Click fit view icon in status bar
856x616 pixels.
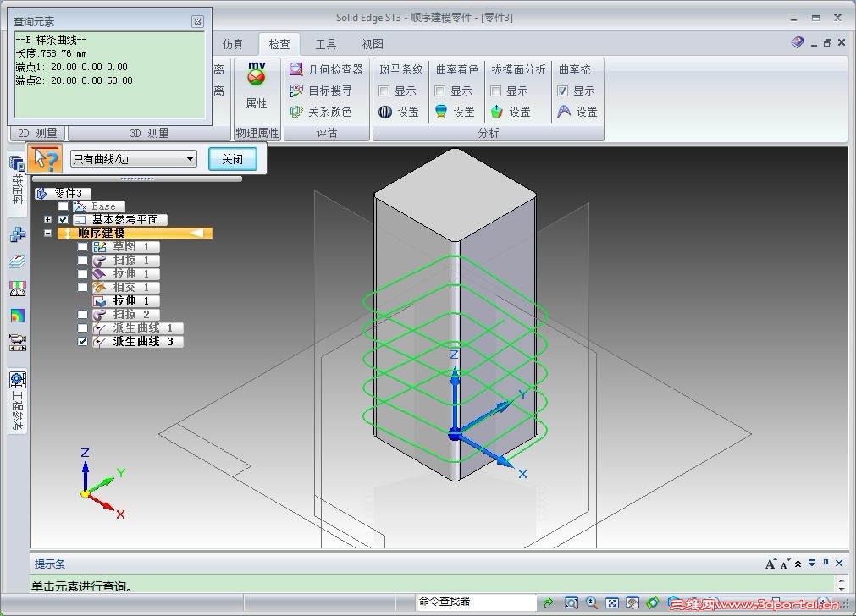tap(612, 602)
